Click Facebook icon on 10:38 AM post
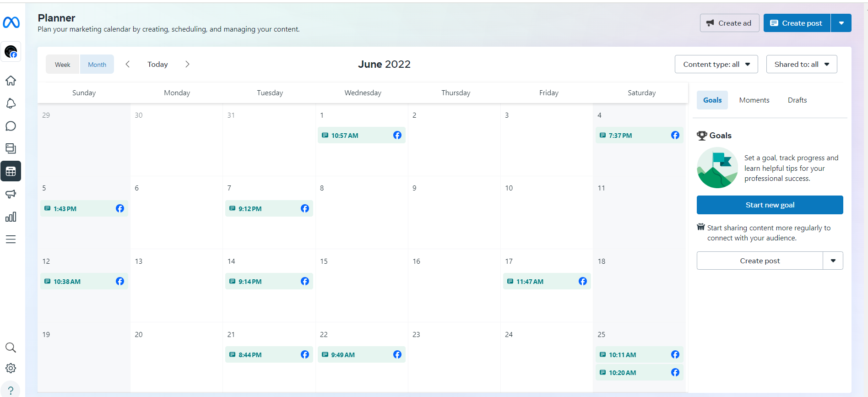868x397 pixels. click(120, 281)
